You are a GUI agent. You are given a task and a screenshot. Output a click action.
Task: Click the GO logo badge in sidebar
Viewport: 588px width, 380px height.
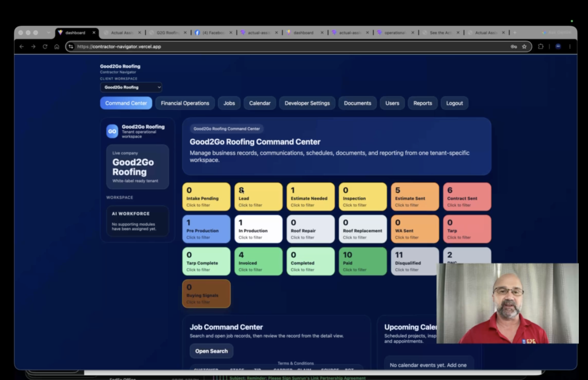[x=112, y=131]
